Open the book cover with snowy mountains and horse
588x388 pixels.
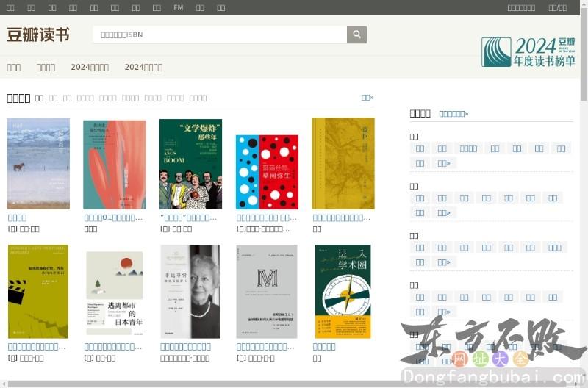click(38, 164)
